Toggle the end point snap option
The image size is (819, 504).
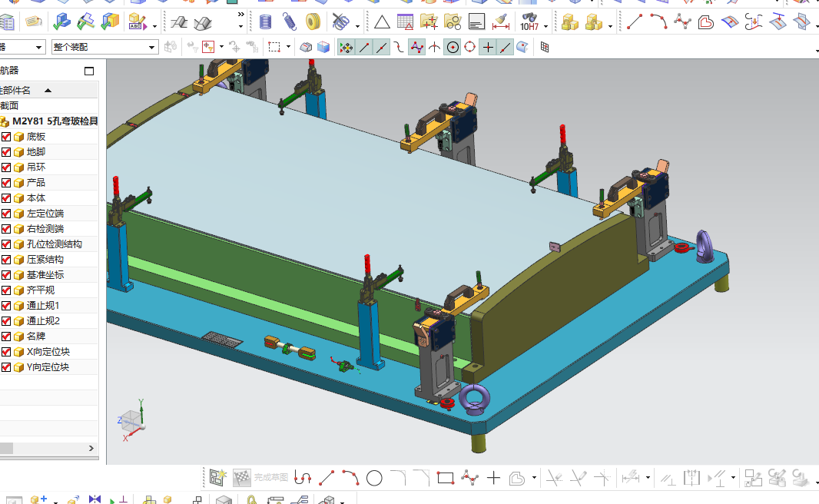(364, 48)
